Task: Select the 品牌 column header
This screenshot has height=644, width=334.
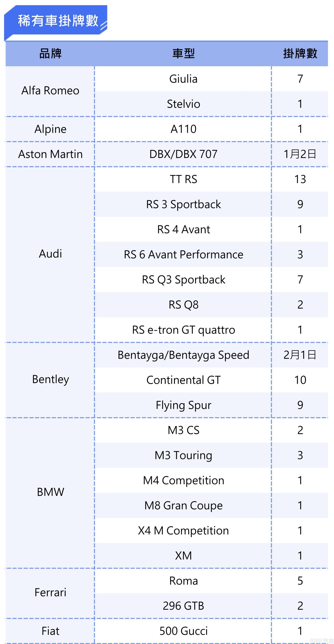Action: 50,53
